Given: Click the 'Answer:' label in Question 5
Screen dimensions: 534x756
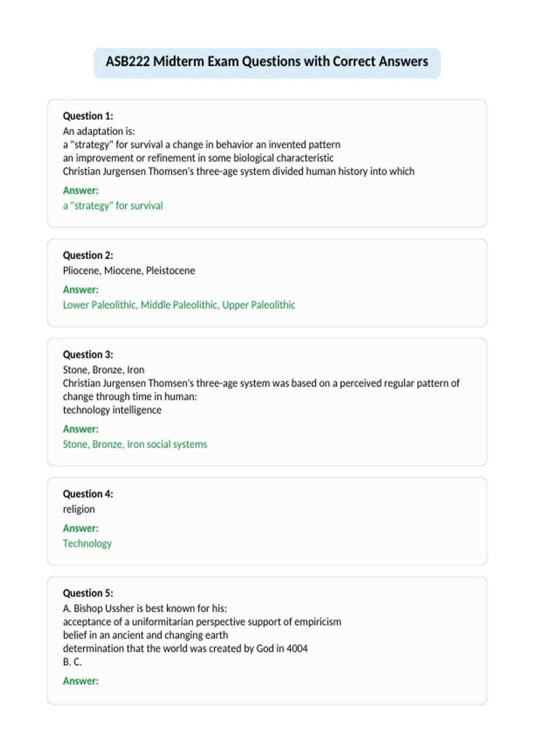Looking at the screenshot, I should (x=81, y=681).
